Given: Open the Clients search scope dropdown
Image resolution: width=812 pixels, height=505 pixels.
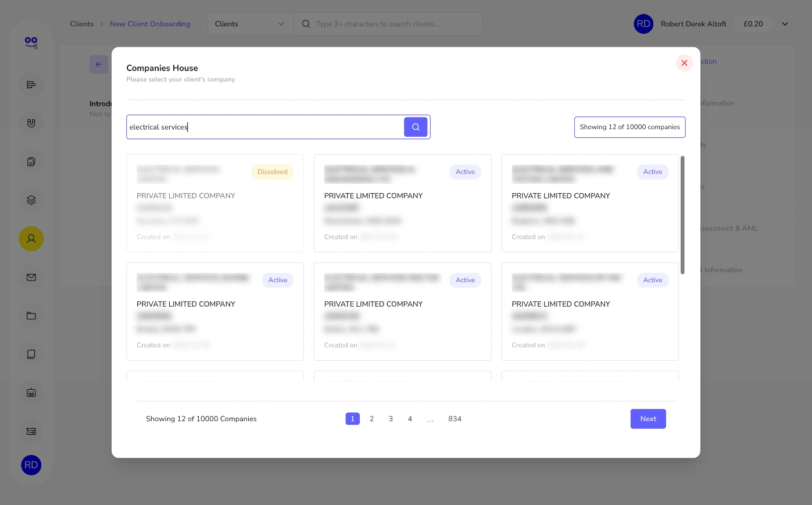Looking at the screenshot, I should point(251,24).
